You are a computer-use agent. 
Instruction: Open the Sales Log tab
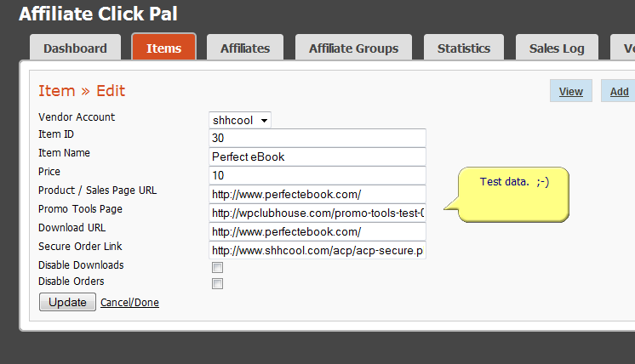557,48
